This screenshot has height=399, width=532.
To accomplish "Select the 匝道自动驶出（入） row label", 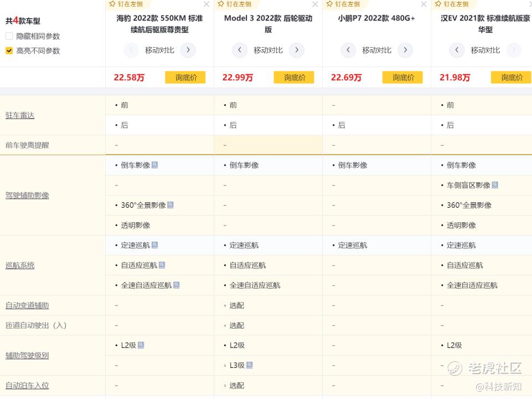I will pyautogui.click(x=36, y=325).
